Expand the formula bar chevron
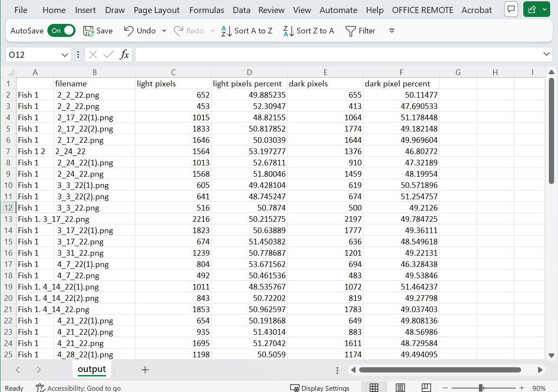This screenshot has width=558, height=392. 546,54
